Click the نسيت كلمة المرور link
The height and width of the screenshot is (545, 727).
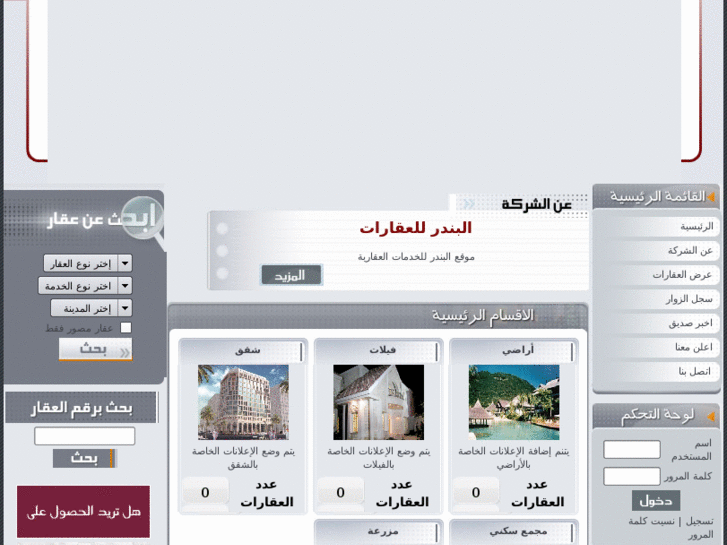click(670, 528)
